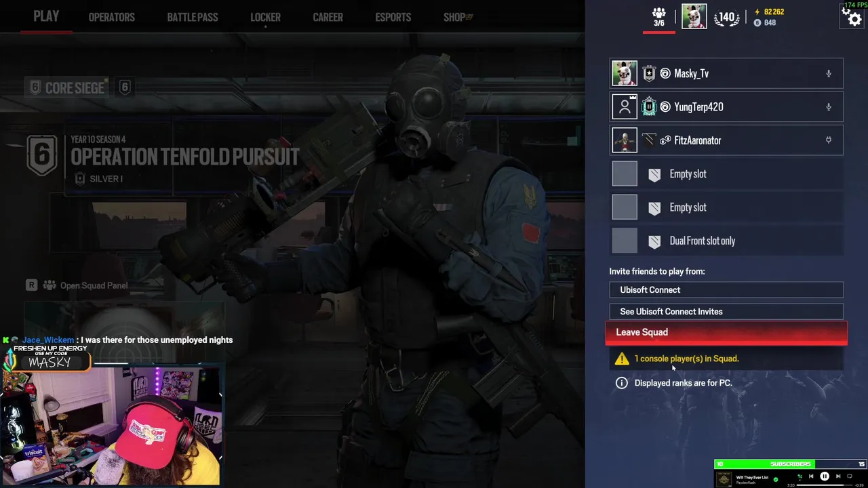Click the 1 console player(s) in Squad text
868x488 pixels.
(x=686, y=359)
